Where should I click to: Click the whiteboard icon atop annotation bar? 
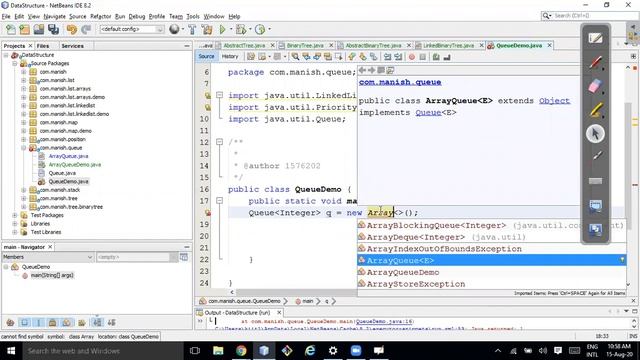(x=595, y=38)
